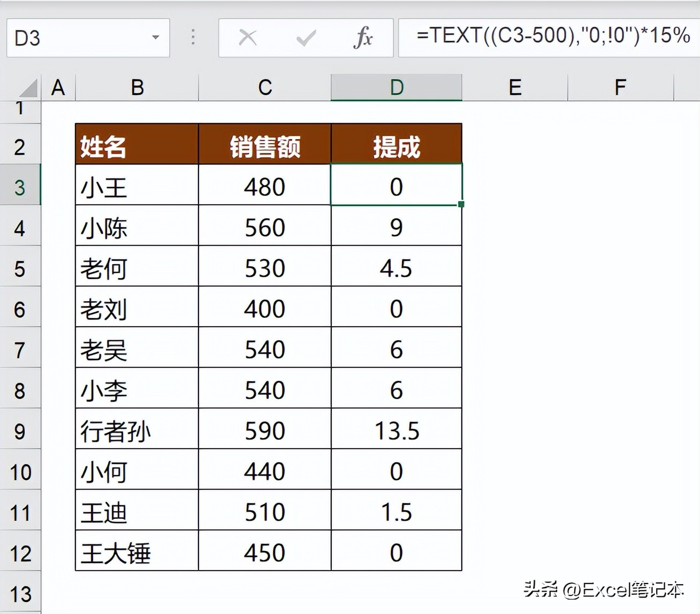
Task: Select the cell with sales value 590
Action: click(x=264, y=431)
